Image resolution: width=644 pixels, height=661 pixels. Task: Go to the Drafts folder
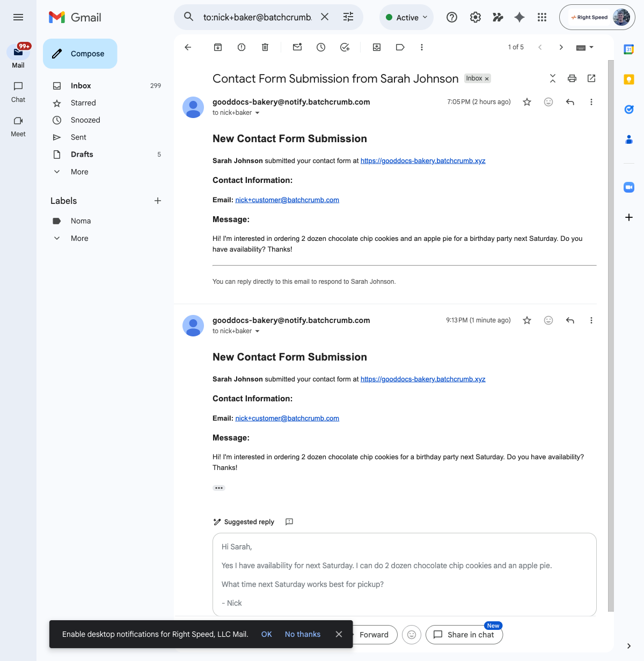(x=82, y=155)
